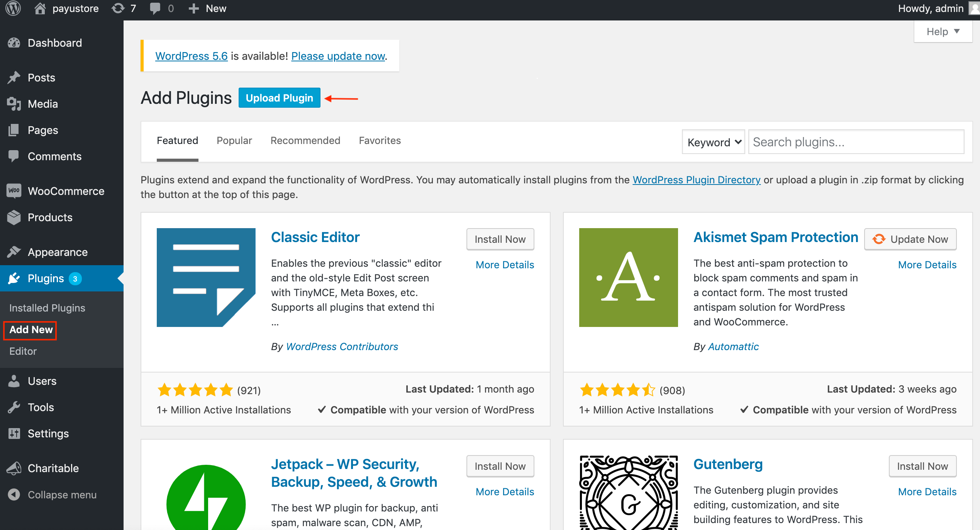Install the Gutenberg plugin now
This screenshot has height=530, width=980.
click(x=922, y=466)
